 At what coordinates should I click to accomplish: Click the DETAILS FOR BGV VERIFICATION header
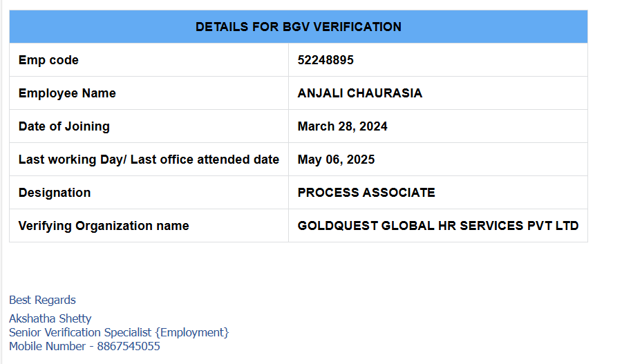(298, 27)
